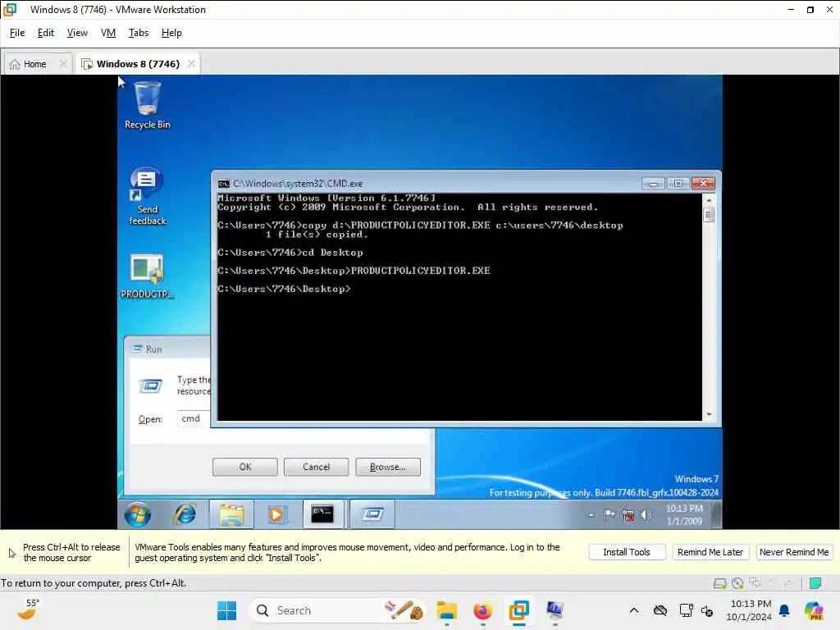Switch to CMD window taskbar button

pyautogui.click(x=323, y=515)
